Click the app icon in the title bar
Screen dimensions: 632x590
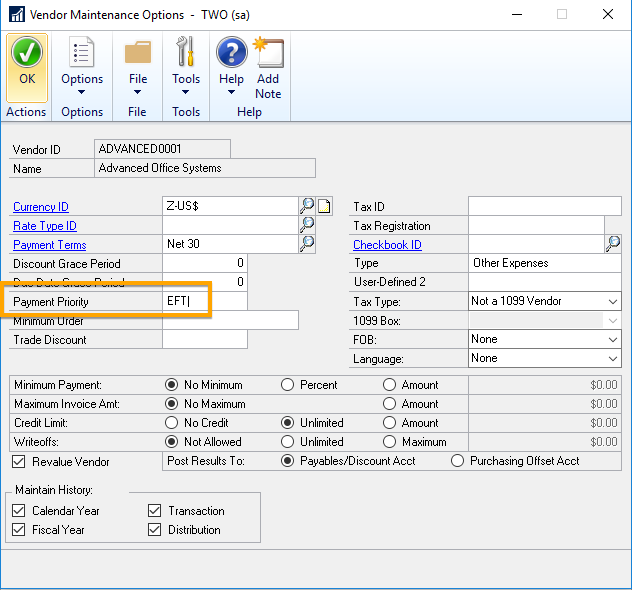point(17,15)
